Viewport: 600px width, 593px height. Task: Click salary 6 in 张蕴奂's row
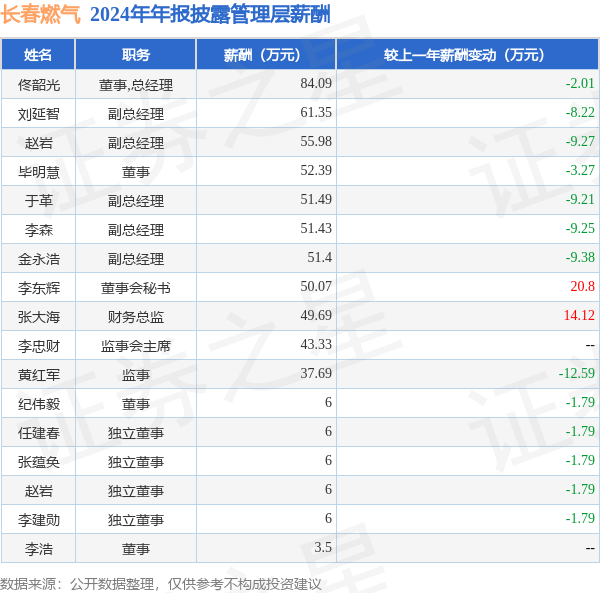pyautogui.click(x=328, y=461)
